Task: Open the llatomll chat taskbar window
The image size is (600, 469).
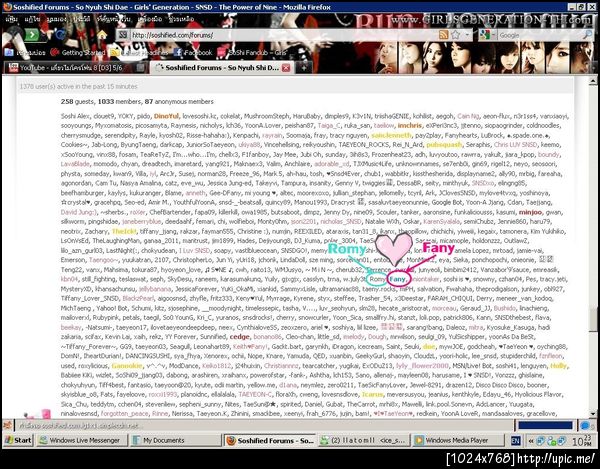Action: (x=364, y=440)
